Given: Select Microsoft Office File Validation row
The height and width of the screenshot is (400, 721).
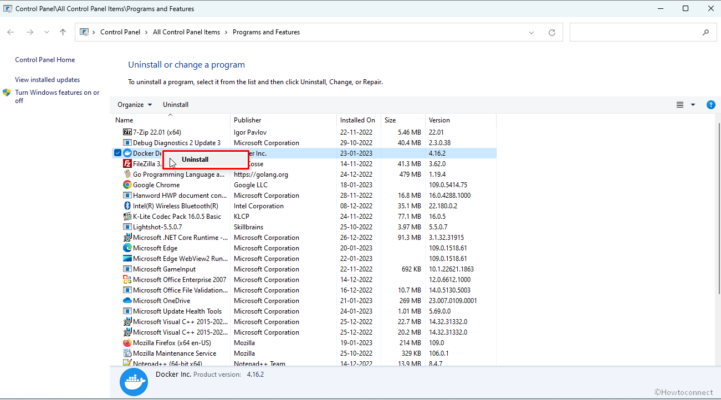Looking at the screenshot, I should pyautogui.click(x=304, y=290).
